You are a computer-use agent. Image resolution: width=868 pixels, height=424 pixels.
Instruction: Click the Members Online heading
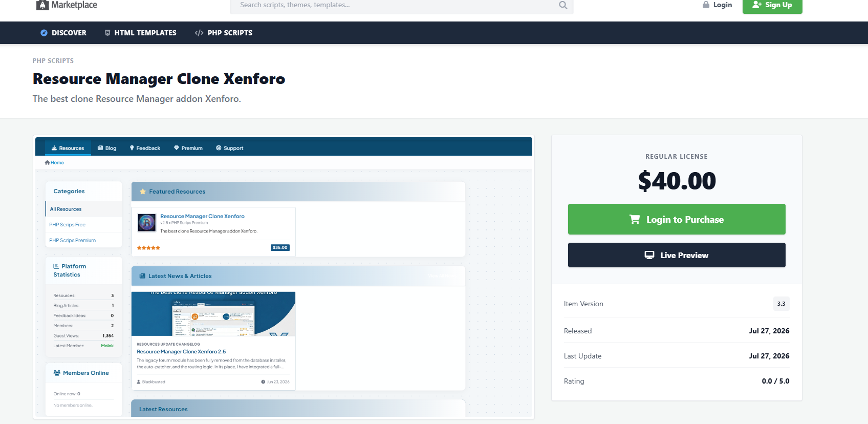[86, 373]
